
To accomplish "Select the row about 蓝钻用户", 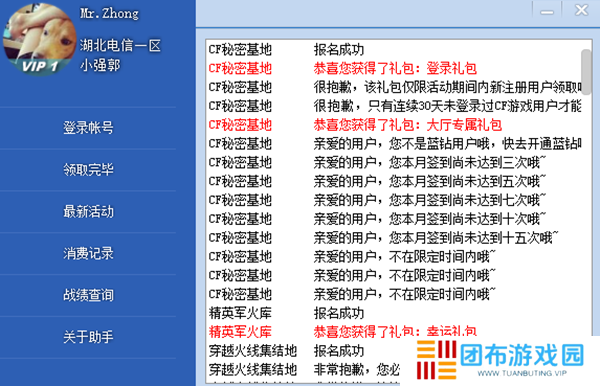I will point(394,144).
